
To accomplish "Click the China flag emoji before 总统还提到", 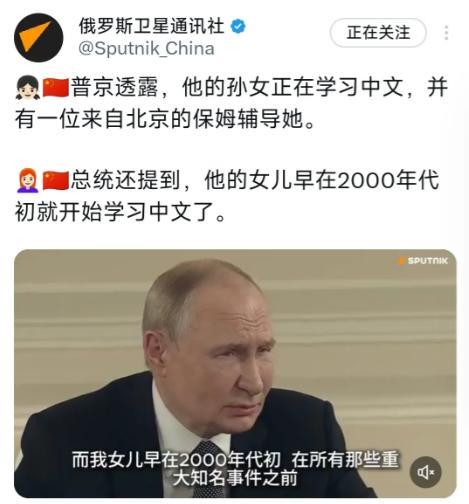I will pos(56,180).
